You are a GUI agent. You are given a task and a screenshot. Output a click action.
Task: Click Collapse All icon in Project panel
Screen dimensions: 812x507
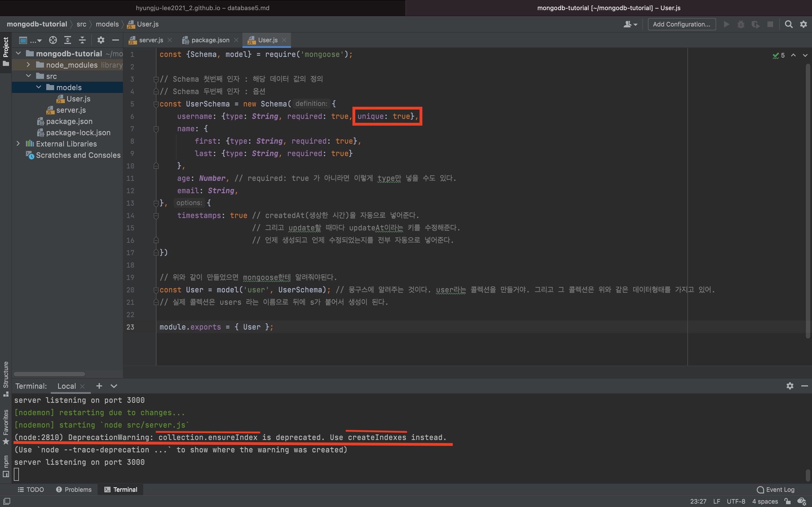(x=82, y=40)
